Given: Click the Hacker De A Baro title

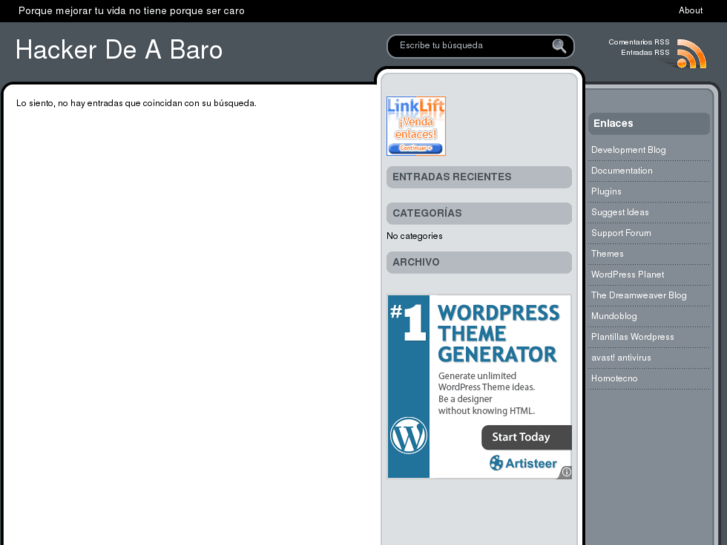Looking at the screenshot, I should click(x=119, y=50).
